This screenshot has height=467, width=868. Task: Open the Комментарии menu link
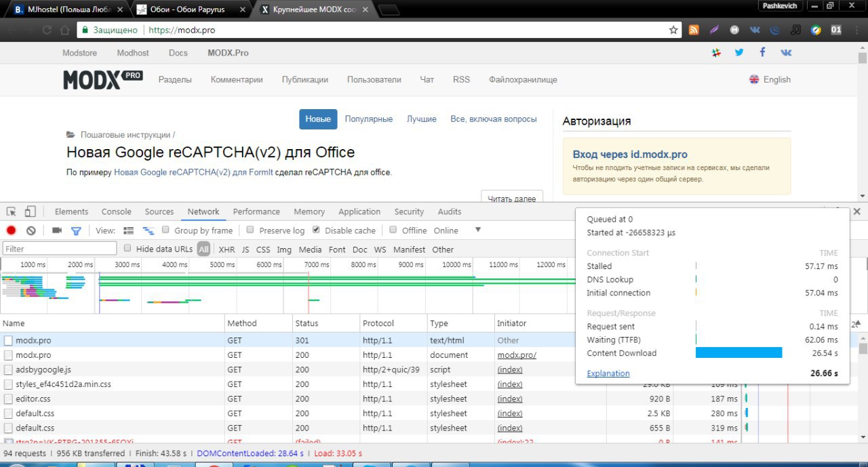tap(237, 79)
